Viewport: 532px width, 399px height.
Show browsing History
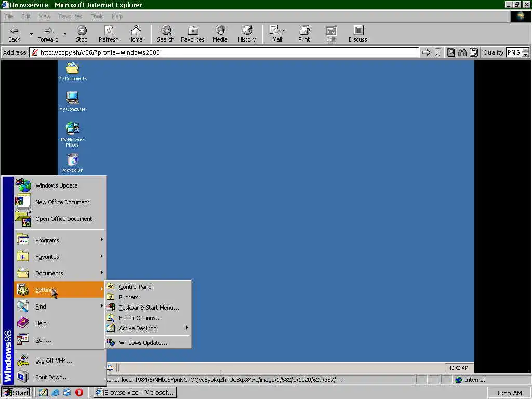pos(247,34)
